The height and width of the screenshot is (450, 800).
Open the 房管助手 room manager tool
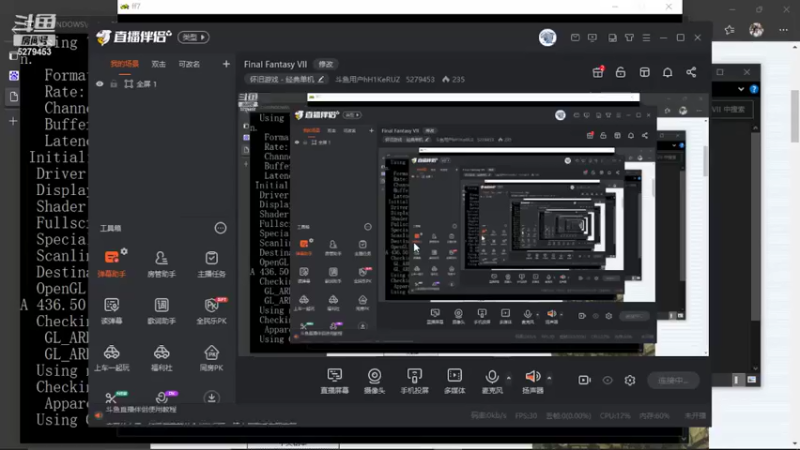[161, 264]
